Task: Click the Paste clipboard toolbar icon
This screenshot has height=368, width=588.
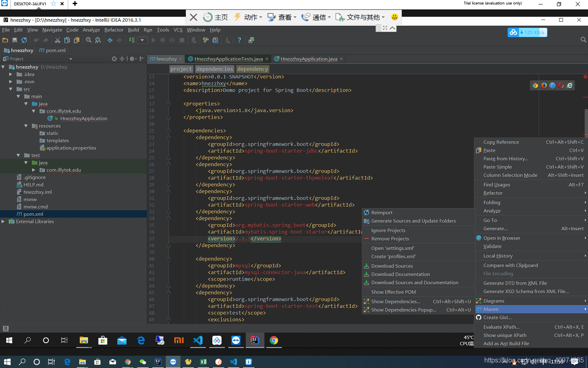Action: tap(76, 40)
